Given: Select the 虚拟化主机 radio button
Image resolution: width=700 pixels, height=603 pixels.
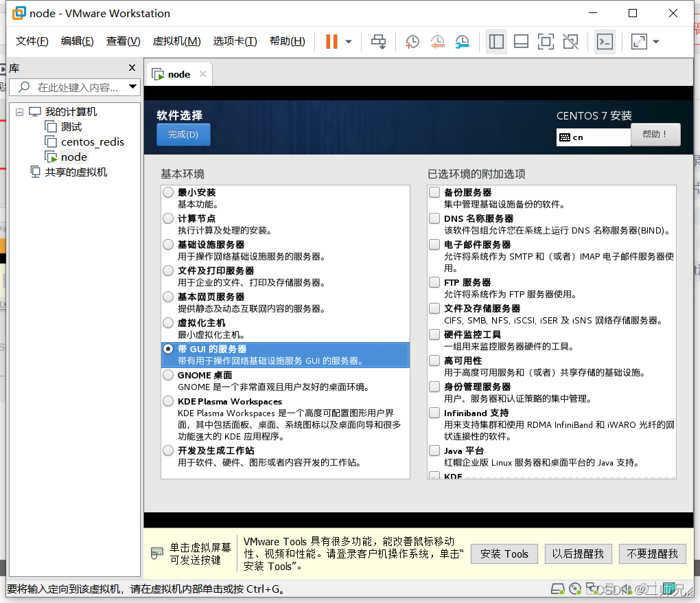Looking at the screenshot, I should point(168,323).
